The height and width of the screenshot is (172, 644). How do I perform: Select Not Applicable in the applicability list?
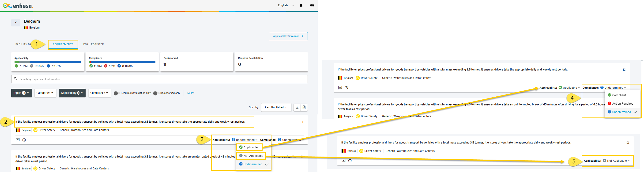point(251,156)
